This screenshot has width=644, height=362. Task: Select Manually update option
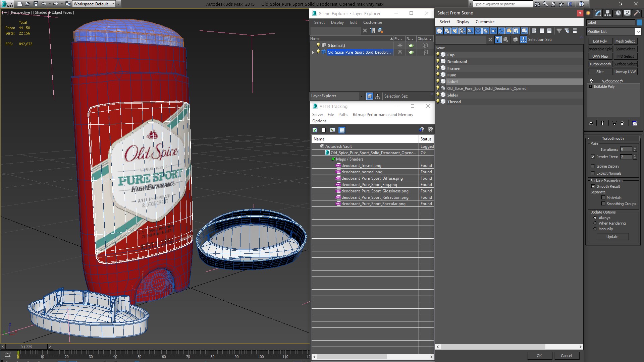(595, 229)
